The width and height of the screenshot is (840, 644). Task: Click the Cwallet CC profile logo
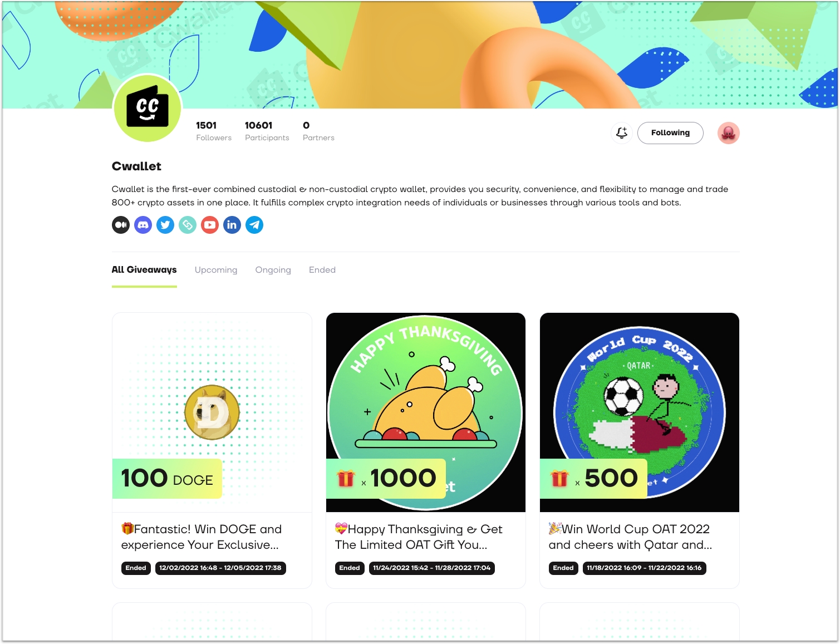(148, 109)
